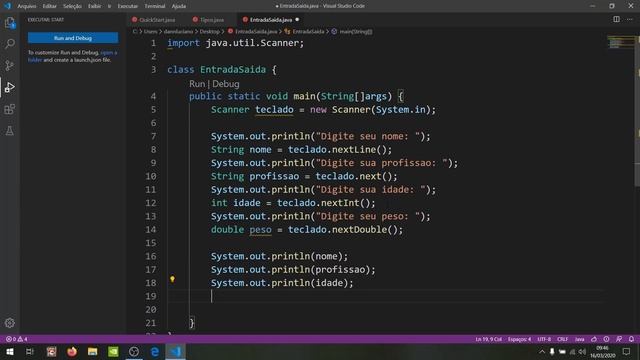This screenshot has height=360, width=640.
Task: Open the Run and Debug view icon
Action: 10,87
